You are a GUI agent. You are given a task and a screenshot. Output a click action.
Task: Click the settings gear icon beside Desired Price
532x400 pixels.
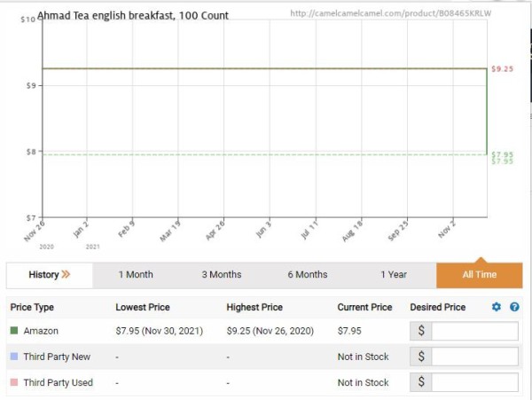[497, 307]
